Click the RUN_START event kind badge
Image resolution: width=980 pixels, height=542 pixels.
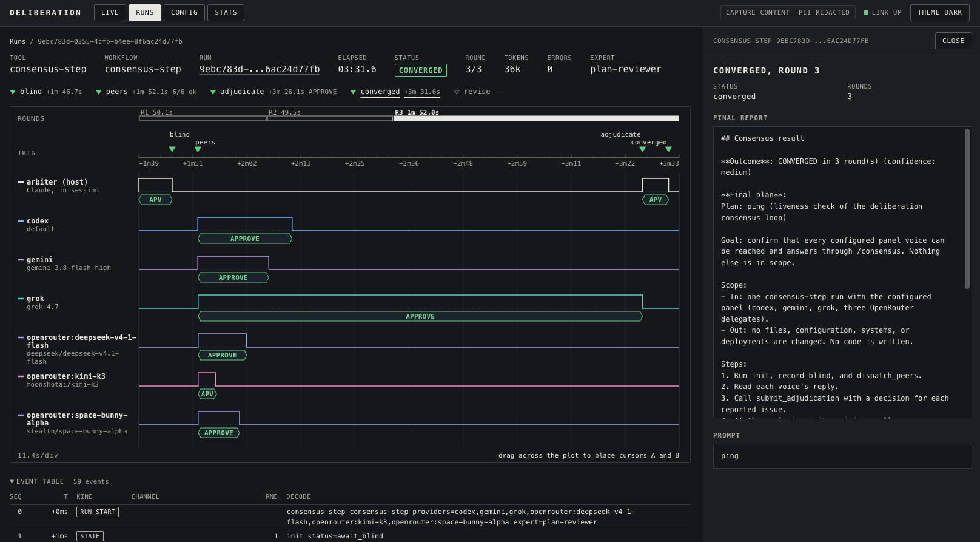click(x=98, y=512)
